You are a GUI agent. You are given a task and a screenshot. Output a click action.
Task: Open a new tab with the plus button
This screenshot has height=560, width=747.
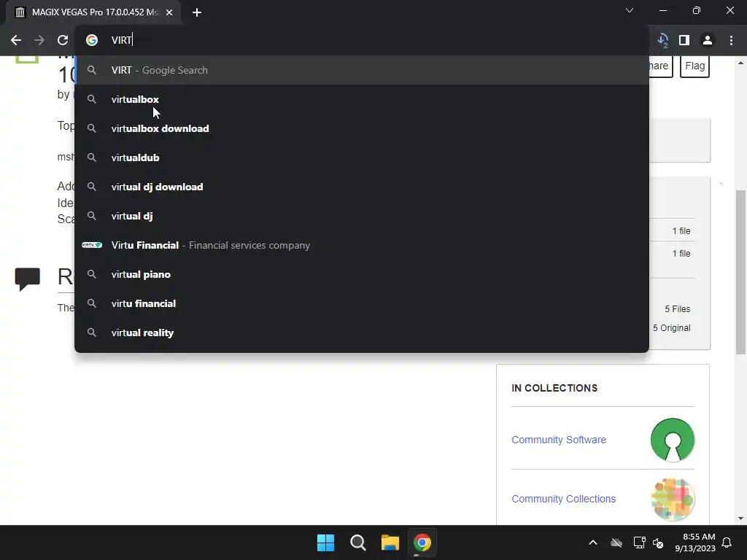coord(197,12)
